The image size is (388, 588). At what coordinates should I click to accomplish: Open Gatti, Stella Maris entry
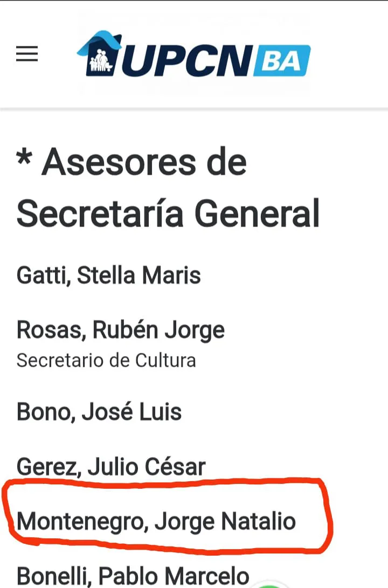coord(108,276)
